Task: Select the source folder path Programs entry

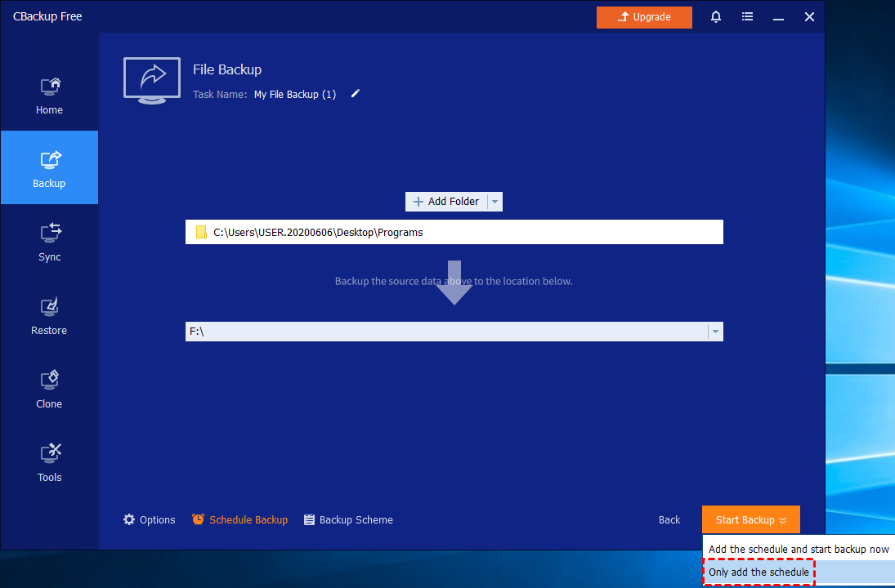Action: point(318,233)
